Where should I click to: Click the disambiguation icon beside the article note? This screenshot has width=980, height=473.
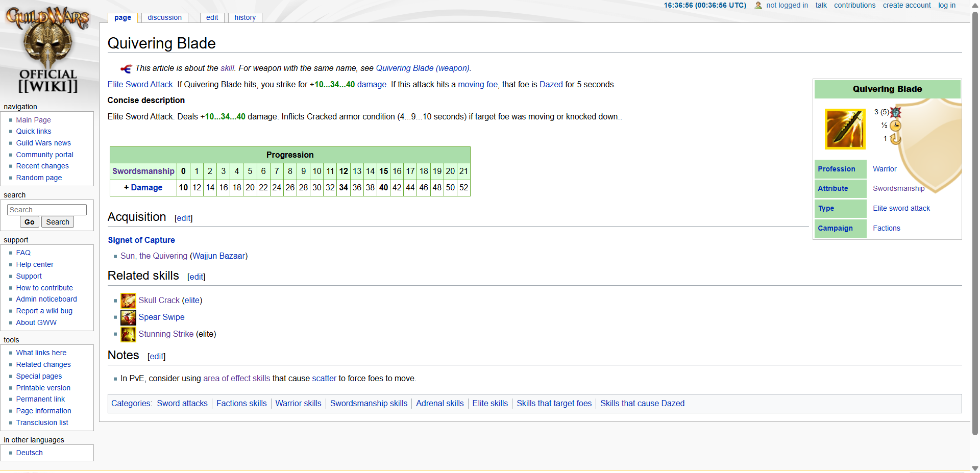(126, 68)
